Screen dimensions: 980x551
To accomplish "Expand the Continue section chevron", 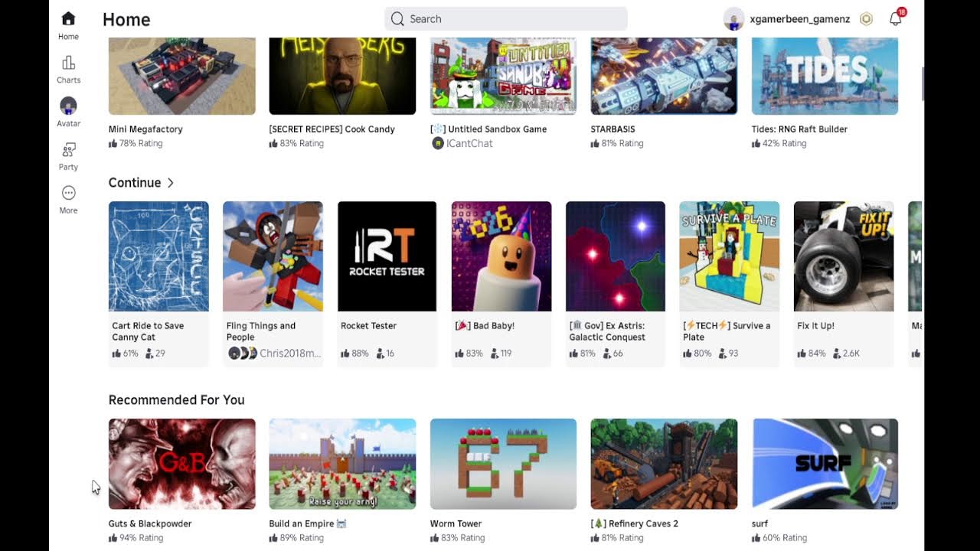I will (x=171, y=183).
